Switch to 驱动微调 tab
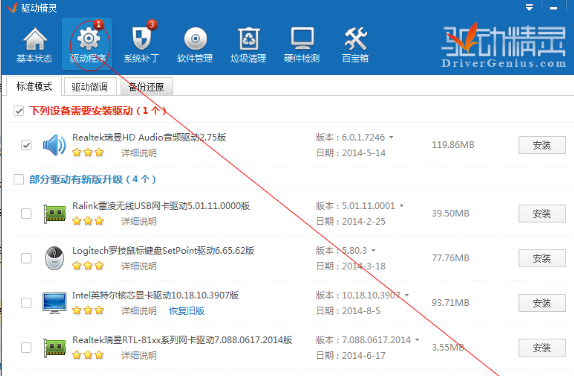The height and width of the screenshot is (376, 574). point(90,87)
